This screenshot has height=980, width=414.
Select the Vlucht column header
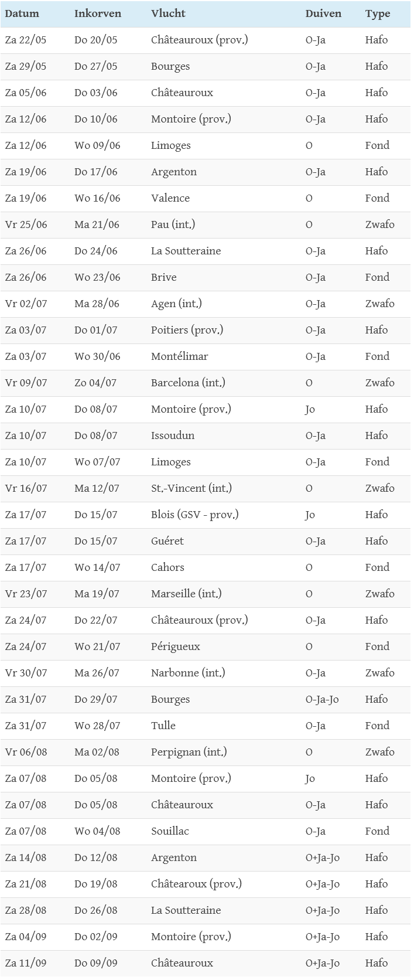[167, 14]
